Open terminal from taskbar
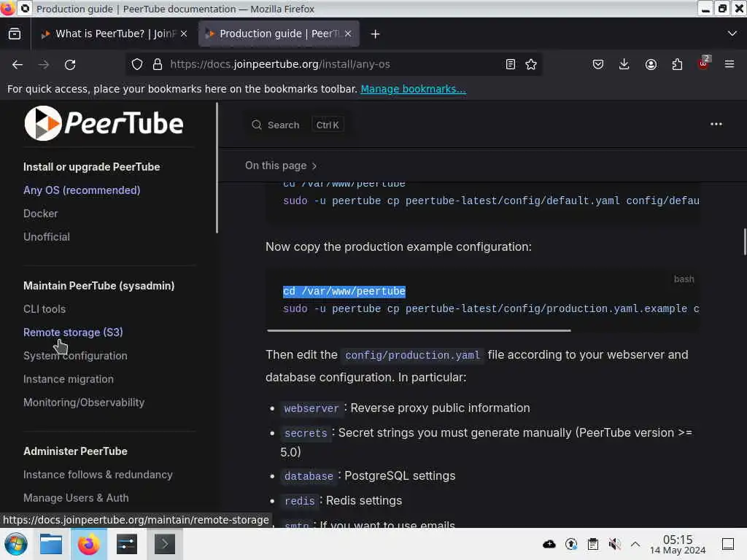Screen dimensions: 747x560 tap(164, 544)
